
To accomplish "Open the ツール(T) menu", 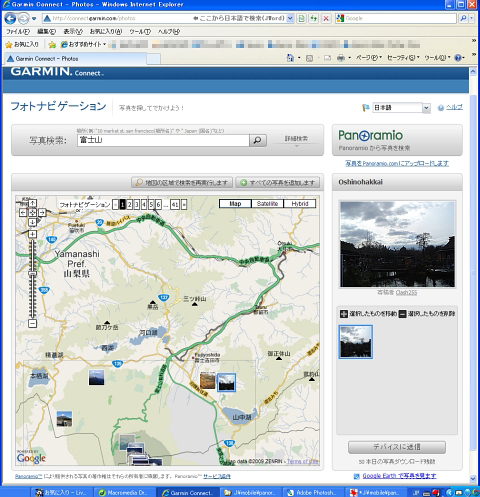I will point(140,32).
